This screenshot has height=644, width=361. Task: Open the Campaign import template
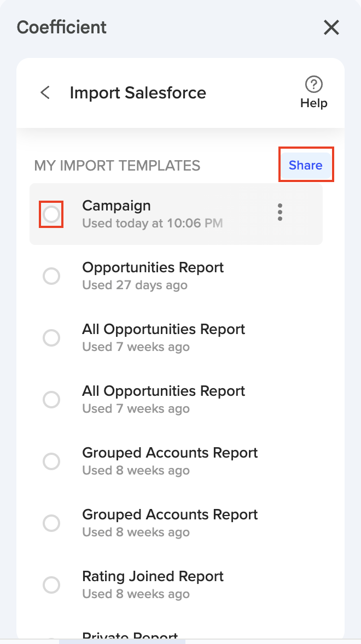pyautogui.click(x=116, y=206)
